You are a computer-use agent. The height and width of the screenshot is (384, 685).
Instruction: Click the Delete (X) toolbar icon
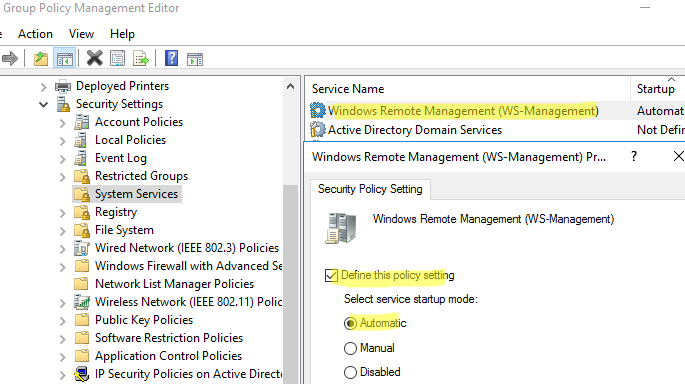(x=94, y=58)
